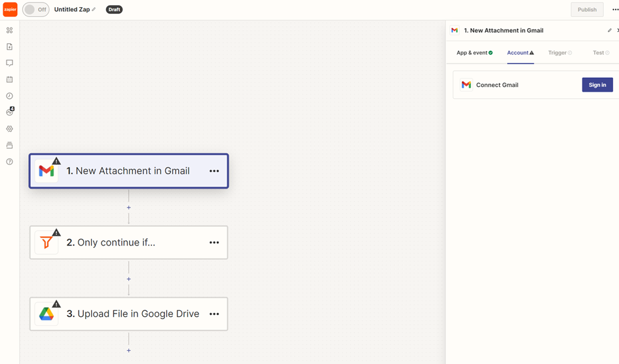The height and width of the screenshot is (364, 619).
Task: Open the three-dot menu on step 2
Action: pyautogui.click(x=214, y=242)
